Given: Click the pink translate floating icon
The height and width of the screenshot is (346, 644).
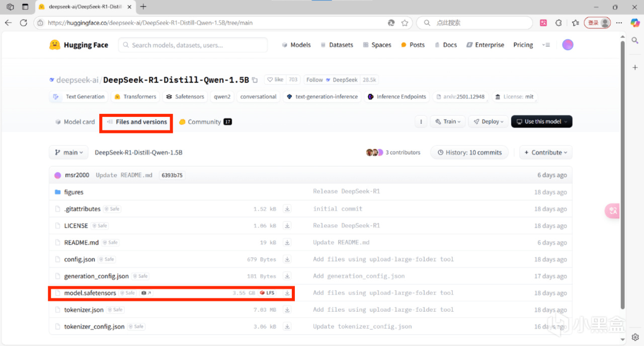Looking at the screenshot, I should click(612, 211).
